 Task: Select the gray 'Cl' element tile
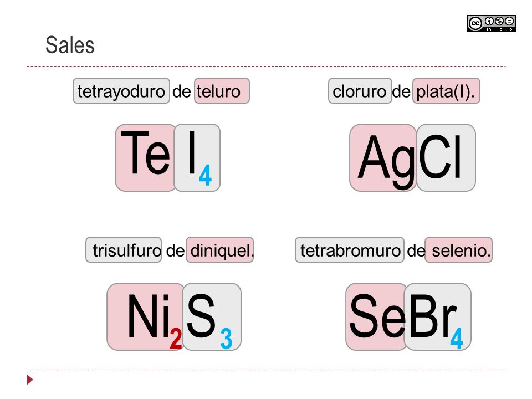point(446,157)
